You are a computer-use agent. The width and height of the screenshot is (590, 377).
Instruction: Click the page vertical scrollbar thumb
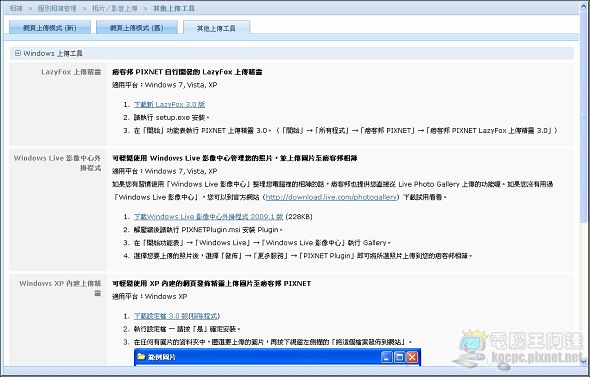(584, 117)
